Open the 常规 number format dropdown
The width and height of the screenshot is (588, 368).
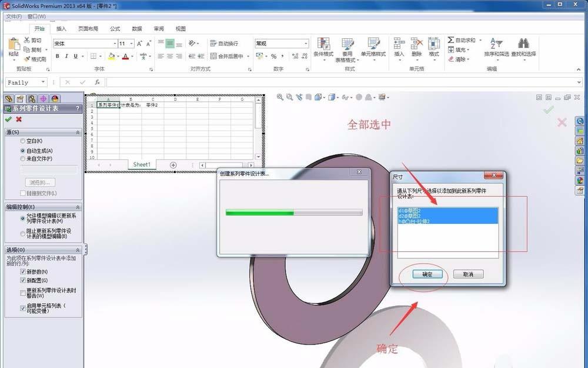click(x=307, y=43)
